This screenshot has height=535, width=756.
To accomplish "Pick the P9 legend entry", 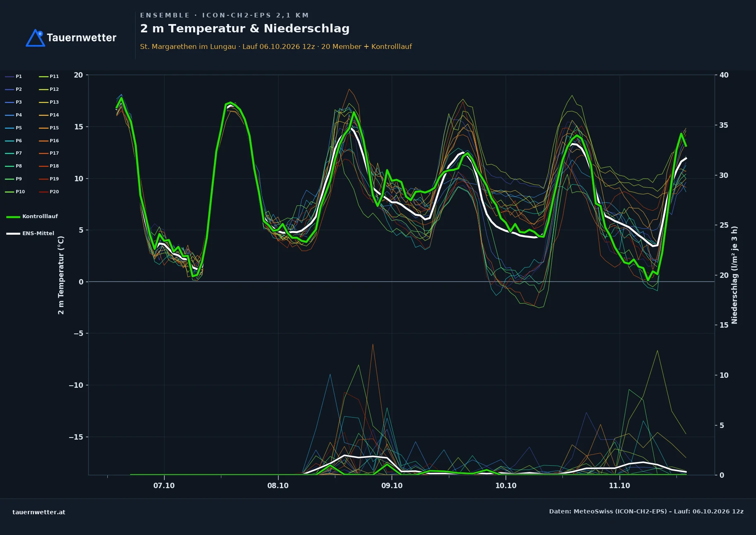I will (x=14, y=179).
